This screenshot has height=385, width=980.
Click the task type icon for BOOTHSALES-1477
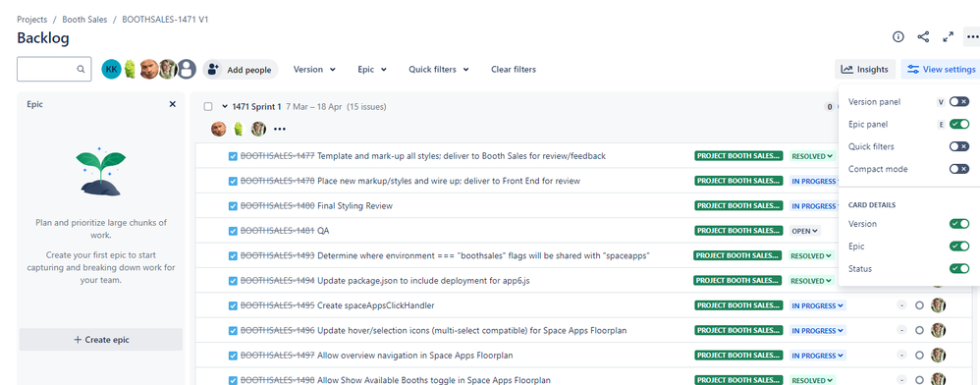click(233, 156)
